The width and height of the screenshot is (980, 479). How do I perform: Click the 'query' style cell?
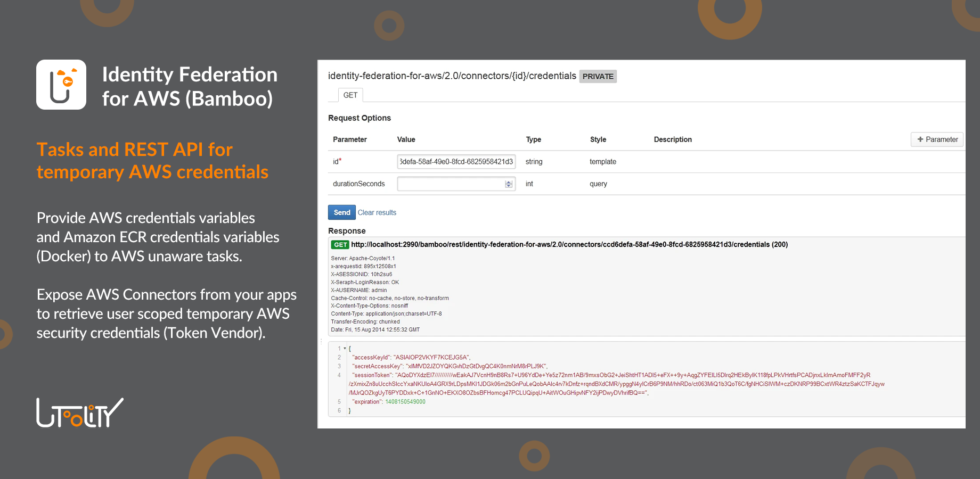point(599,184)
